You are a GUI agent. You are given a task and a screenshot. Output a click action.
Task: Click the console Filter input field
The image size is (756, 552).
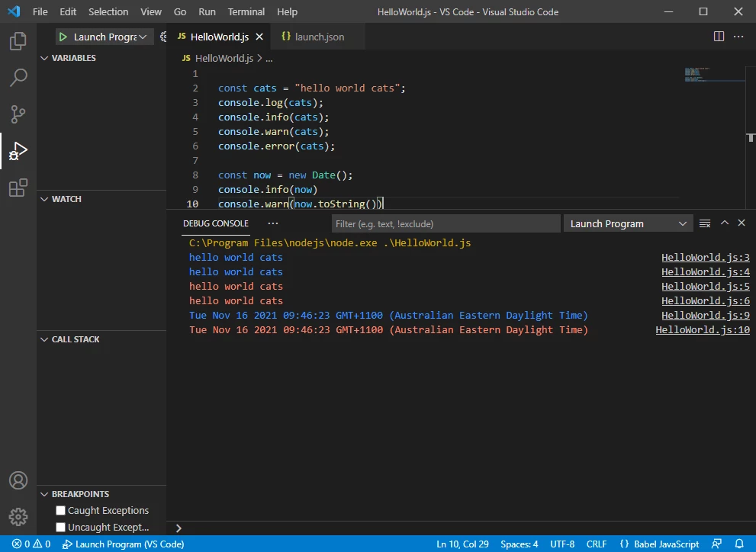446,223
